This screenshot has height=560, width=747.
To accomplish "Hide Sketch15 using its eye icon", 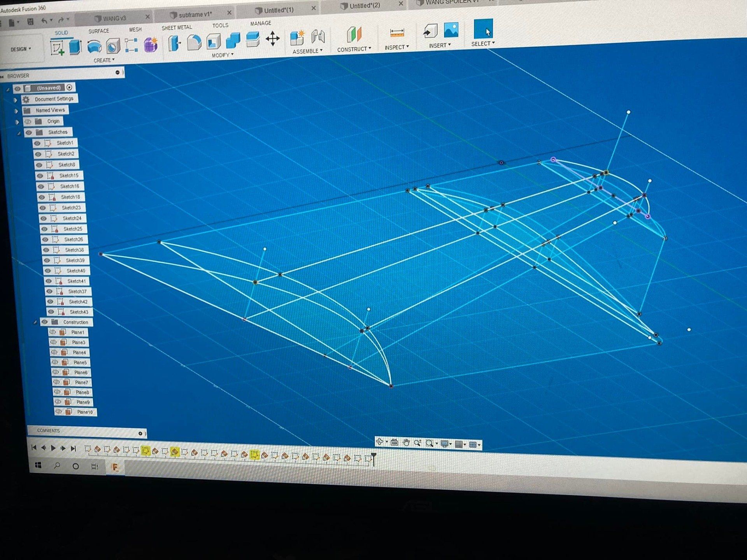I will pos(40,176).
